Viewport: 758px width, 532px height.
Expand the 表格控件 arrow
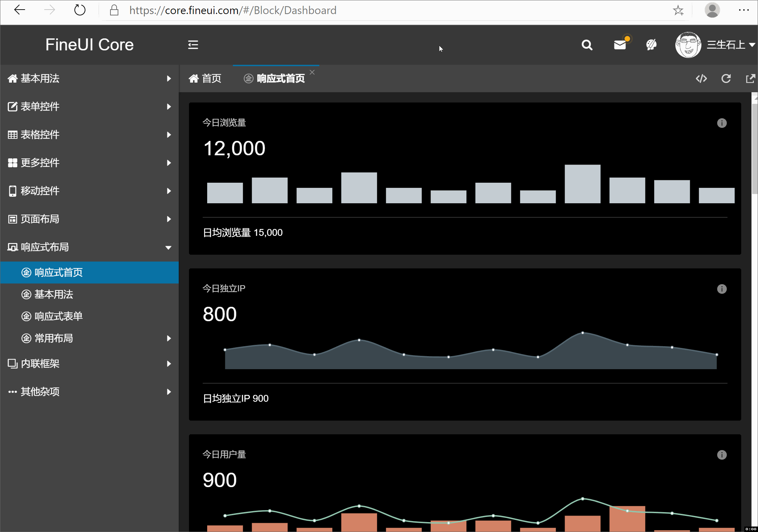click(169, 135)
